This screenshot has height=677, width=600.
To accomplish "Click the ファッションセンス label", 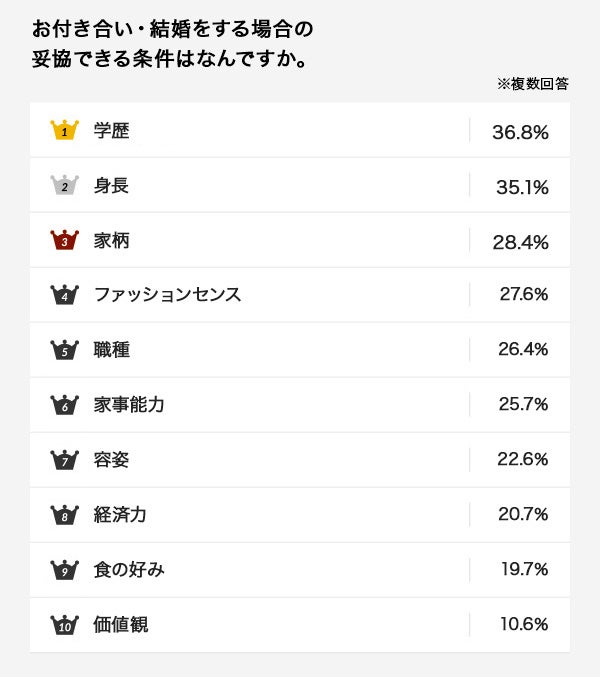I will (167, 295).
